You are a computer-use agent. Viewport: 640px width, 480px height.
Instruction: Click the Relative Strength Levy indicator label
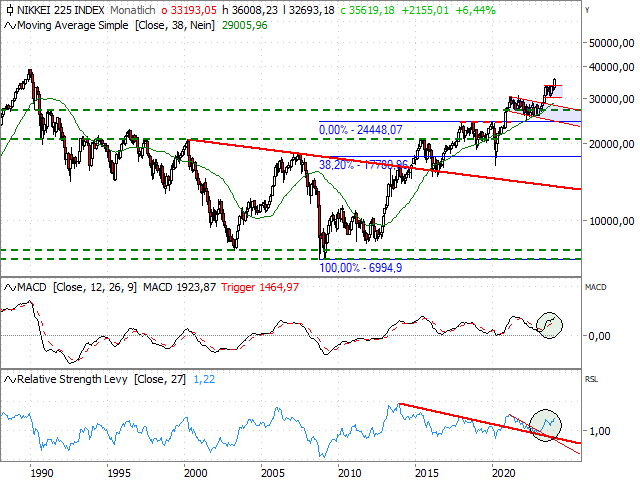click(101, 379)
